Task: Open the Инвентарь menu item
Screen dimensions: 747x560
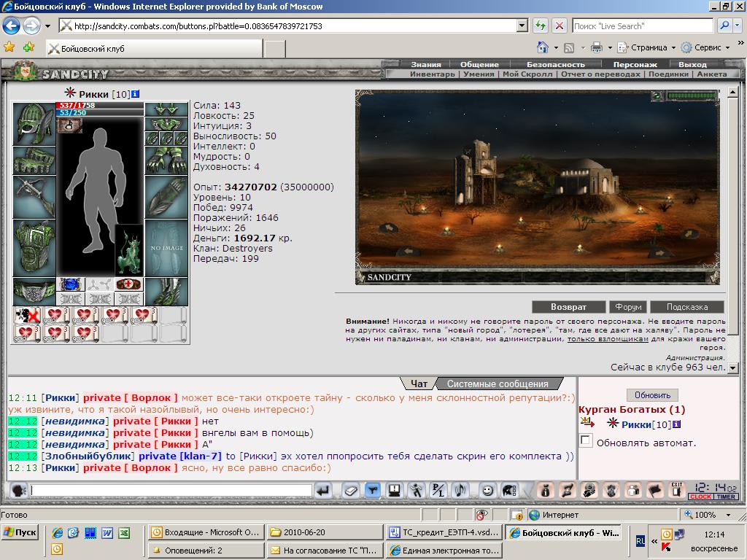Action: [x=432, y=74]
